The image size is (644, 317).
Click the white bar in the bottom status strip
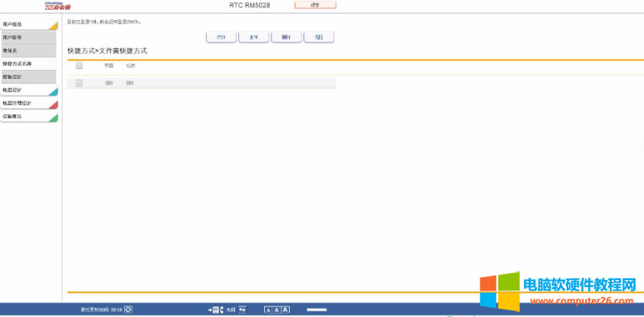coord(316,310)
